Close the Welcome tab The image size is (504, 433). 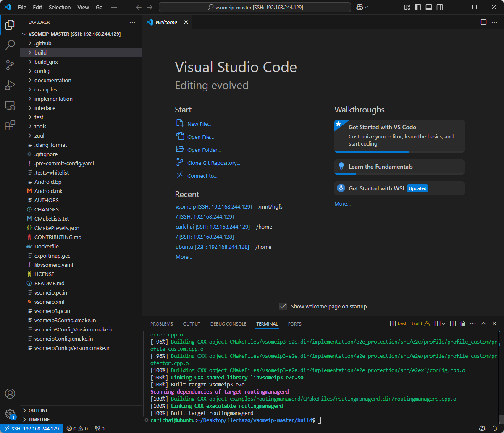186,22
